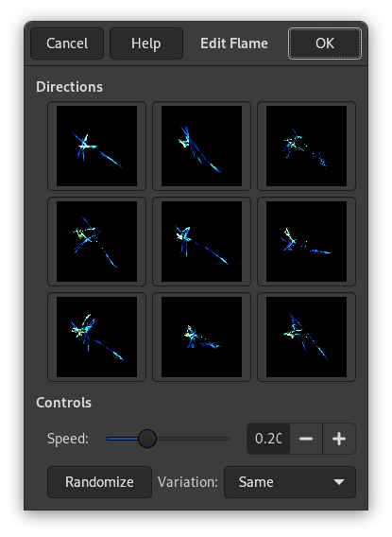Click the Randomize button
The height and width of the screenshot is (537, 392).
click(x=99, y=482)
